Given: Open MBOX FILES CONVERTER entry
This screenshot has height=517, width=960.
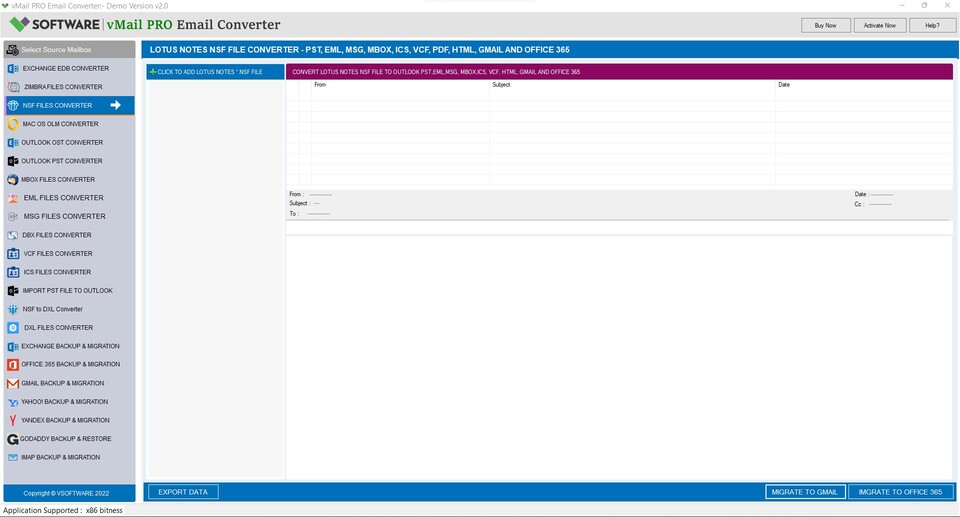Looking at the screenshot, I should [58, 179].
